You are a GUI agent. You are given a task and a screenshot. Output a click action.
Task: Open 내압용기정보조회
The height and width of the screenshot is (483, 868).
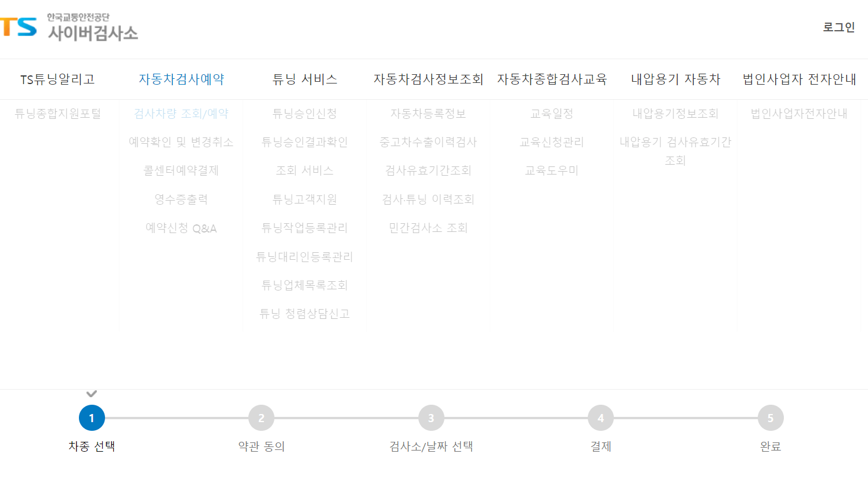click(675, 114)
